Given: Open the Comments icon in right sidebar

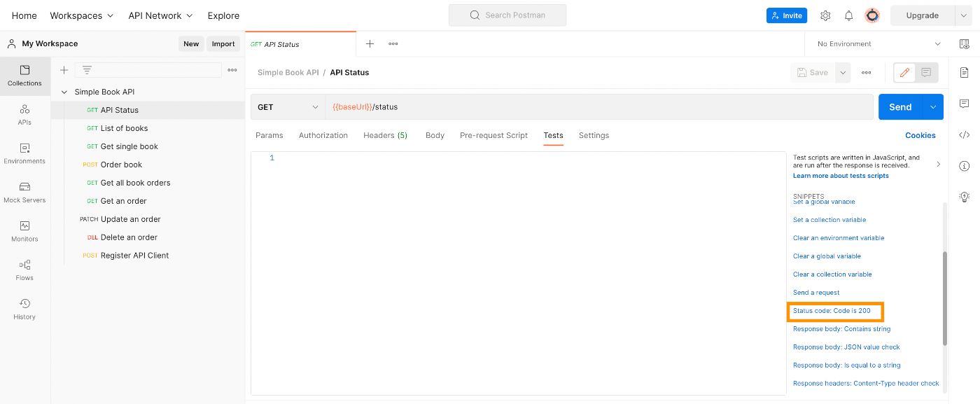Looking at the screenshot, I should (965, 104).
